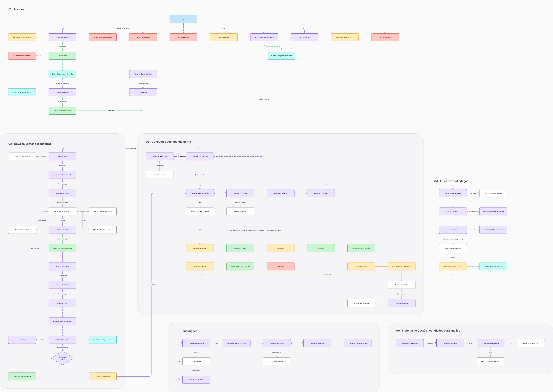The width and height of the screenshot is (553, 392).
Task: Click the Senha expirada box
Action: (224, 37)
